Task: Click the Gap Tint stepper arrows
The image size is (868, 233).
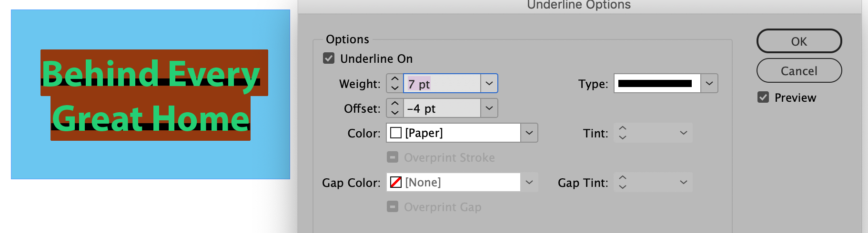Action: [622, 183]
